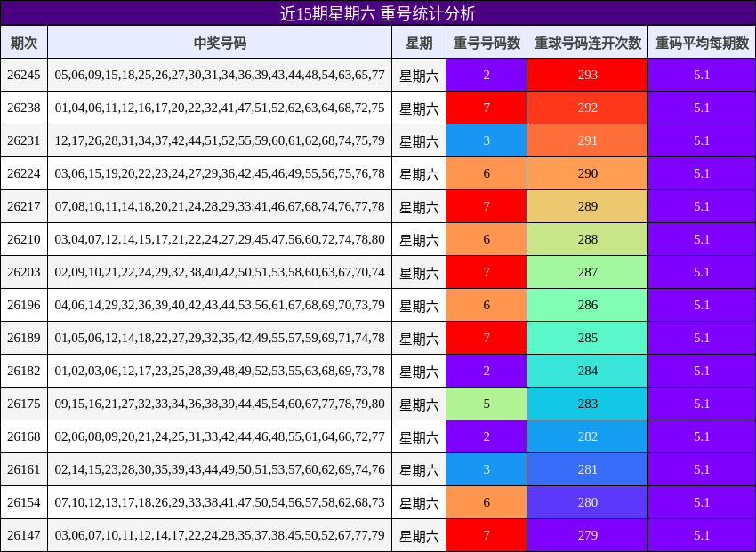Click winning numbers of period 26203
Viewport: 756px width, 552px height.
220,272
